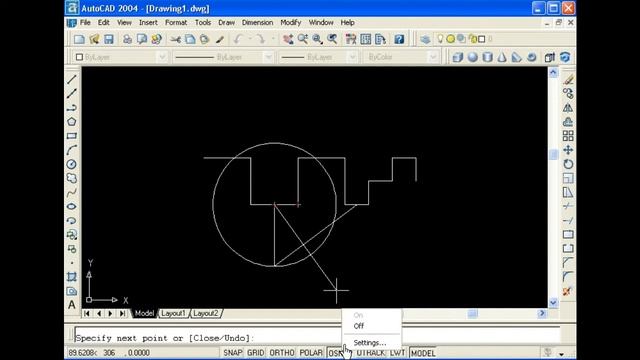Select the Erase tool
Screen dimensions: 640x360
point(568,79)
